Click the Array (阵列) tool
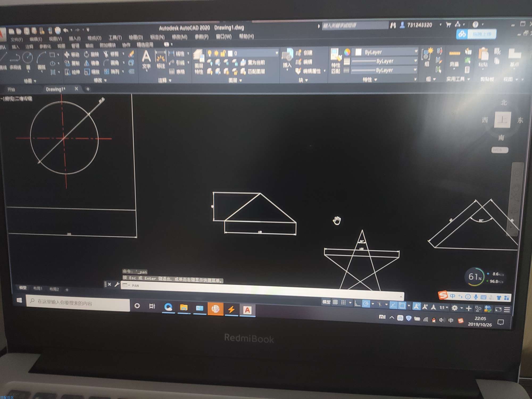Image resolution: width=532 pixels, height=399 pixels. (111, 72)
